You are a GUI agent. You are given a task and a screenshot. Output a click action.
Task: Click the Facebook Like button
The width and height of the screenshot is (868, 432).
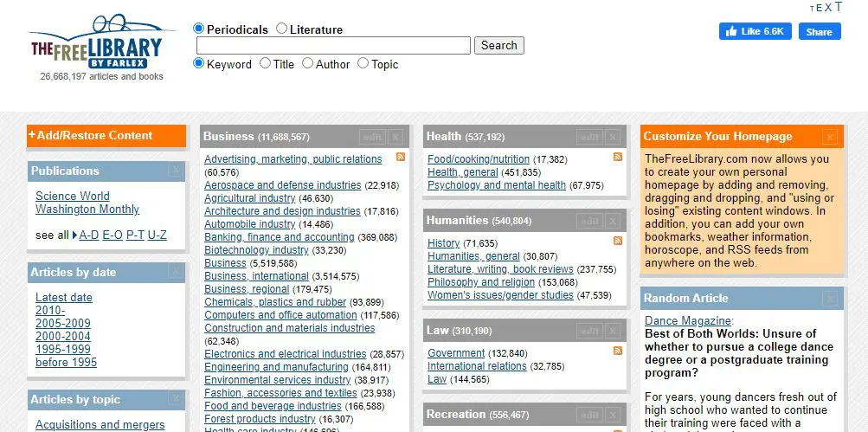(755, 31)
